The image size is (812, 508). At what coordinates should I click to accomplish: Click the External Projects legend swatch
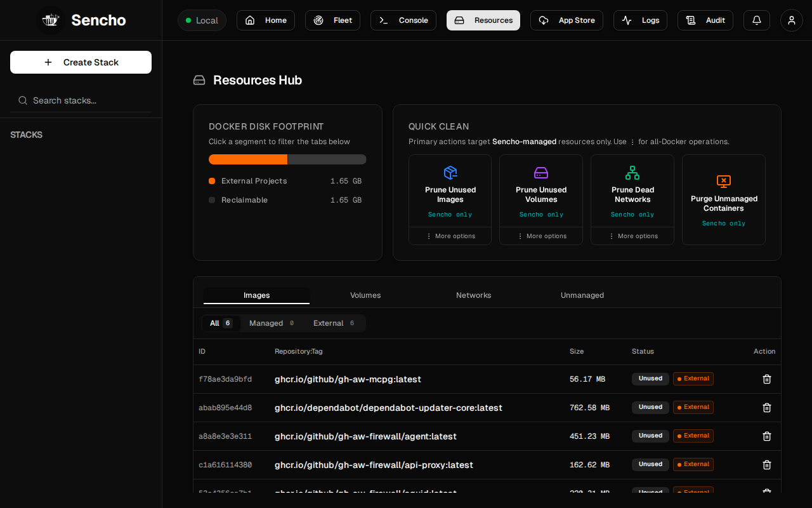[212, 181]
